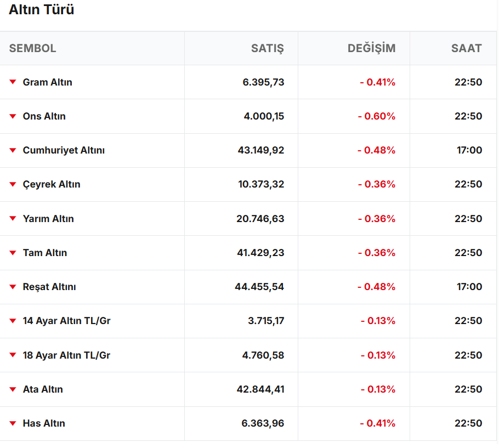499x448 pixels.
Task: Click the SATIŞ column header
Action: point(268,48)
